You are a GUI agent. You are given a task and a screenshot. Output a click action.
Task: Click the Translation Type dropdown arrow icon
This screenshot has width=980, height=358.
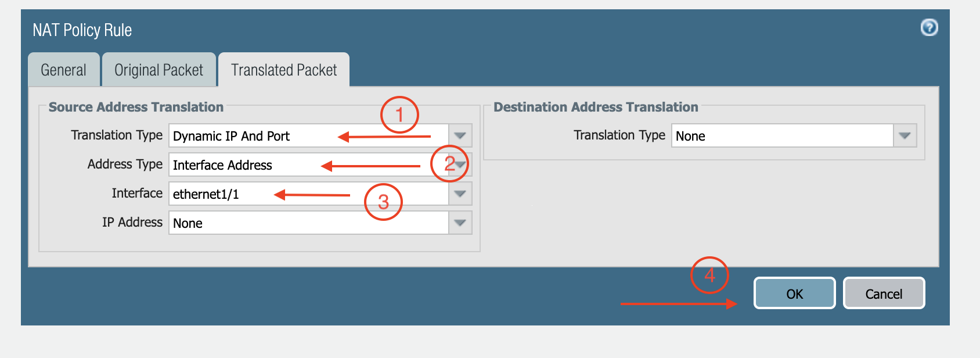(460, 135)
